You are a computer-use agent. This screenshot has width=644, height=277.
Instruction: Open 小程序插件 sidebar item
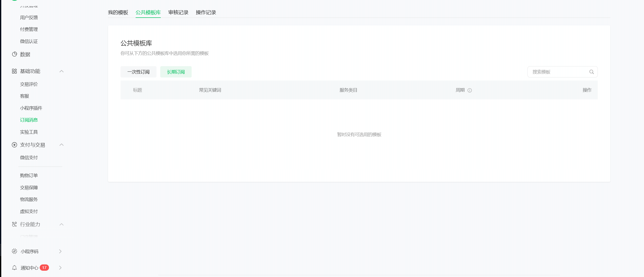(31, 108)
